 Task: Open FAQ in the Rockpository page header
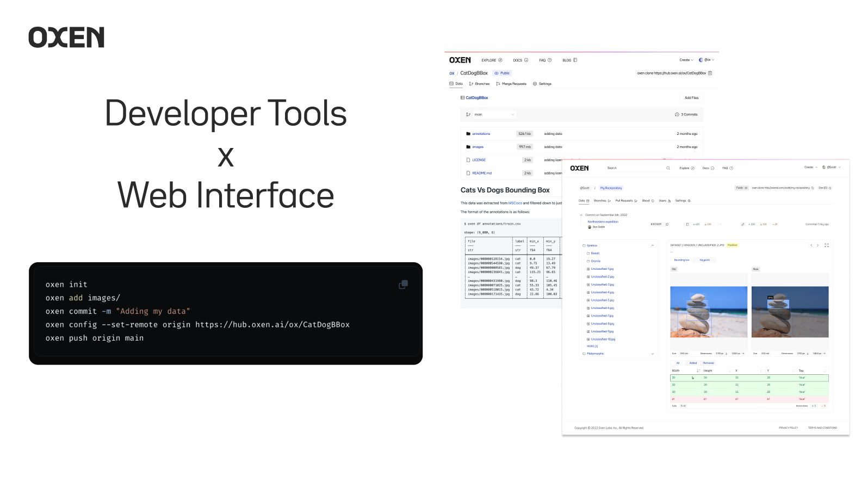(x=728, y=168)
